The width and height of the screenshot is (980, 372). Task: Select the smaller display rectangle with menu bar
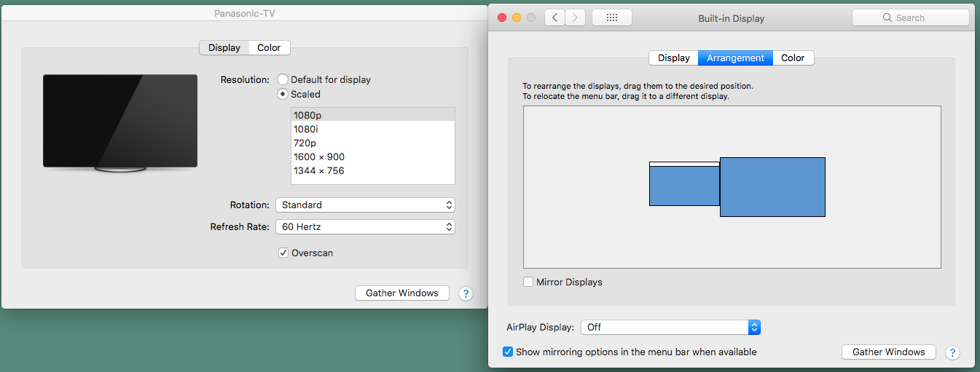[x=684, y=186]
